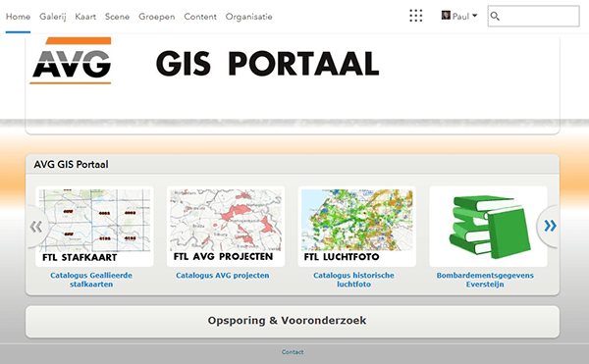Image resolution: width=589 pixels, height=364 pixels.
Task: Click the AVG logo
Action: [x=71, y=61]
